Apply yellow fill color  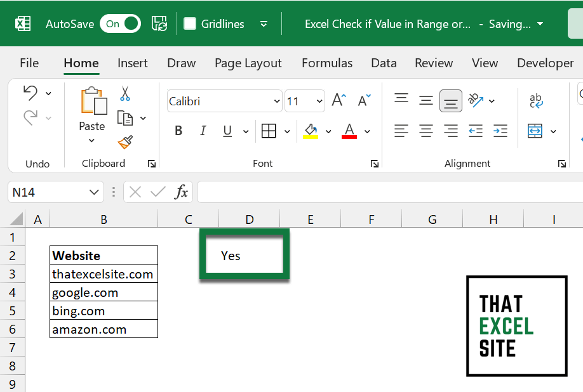tap(311, 131)
